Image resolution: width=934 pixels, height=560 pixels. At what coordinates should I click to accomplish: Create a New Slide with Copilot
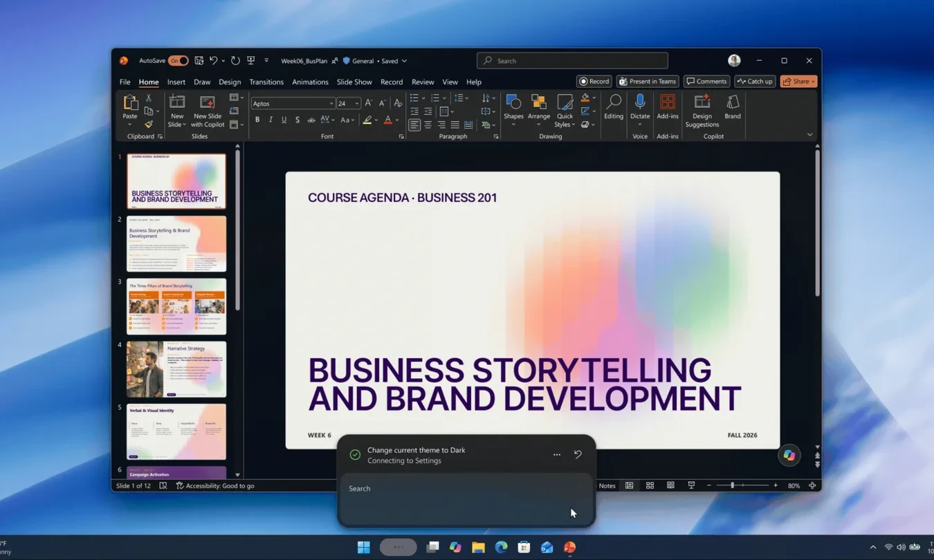208,111
